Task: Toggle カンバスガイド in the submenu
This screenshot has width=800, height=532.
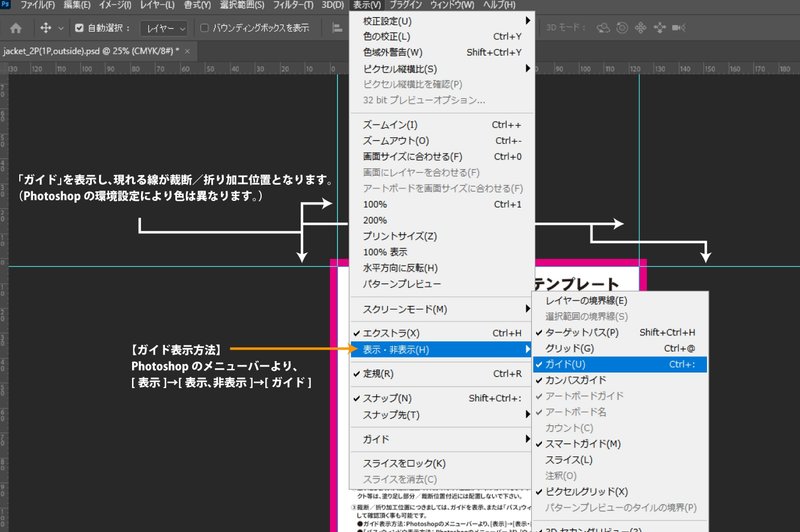Action: [x=620, y=380]
